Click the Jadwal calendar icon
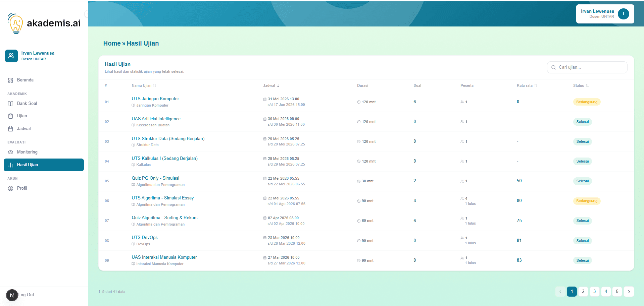 tap(10, 129)
